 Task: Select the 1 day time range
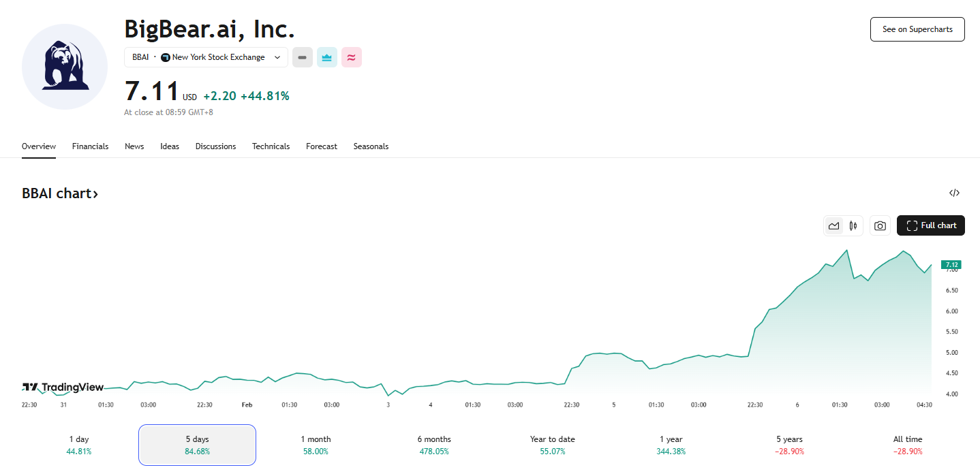79,445
